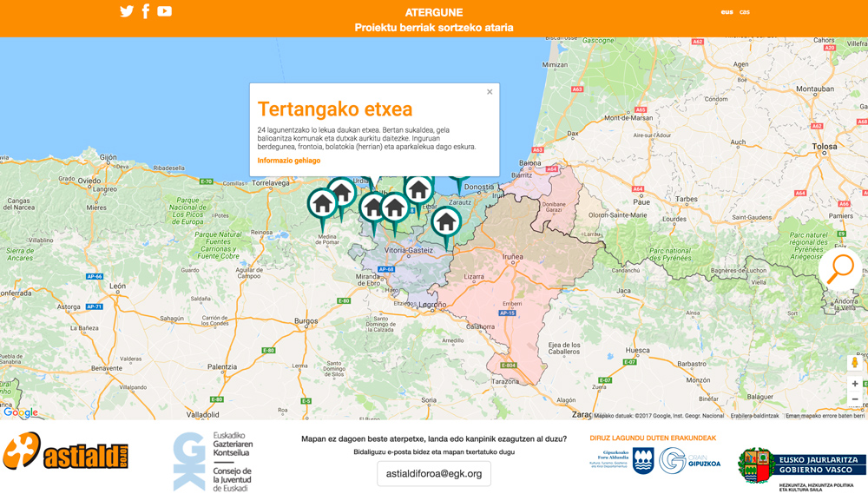Click the Eusko Jaurlaritza Gobierno Vasco logo
This screenshot has width=868, height=494.
[x=802, y=469]
